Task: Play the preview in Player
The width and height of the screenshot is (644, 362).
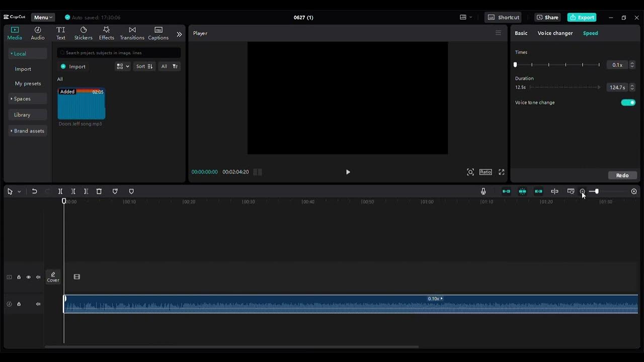Action: coord(348,172)
